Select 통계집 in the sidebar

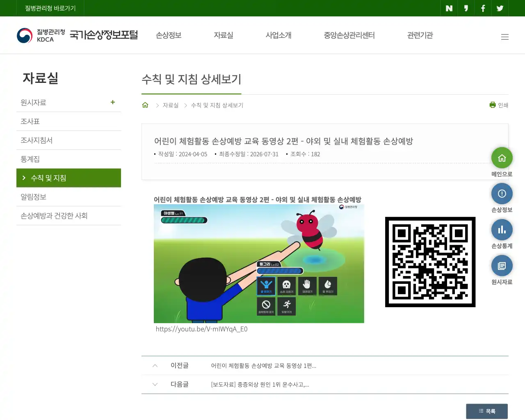(68, 159)
